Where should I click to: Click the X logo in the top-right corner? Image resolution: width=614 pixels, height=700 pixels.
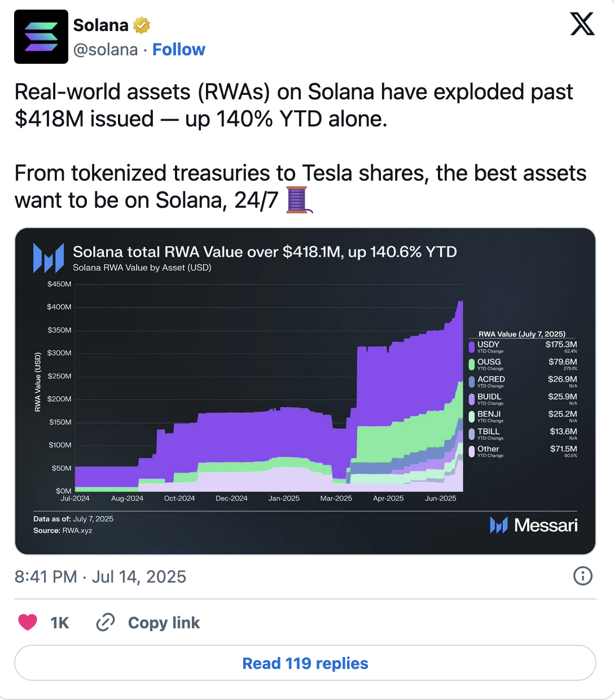coord(582,24)
